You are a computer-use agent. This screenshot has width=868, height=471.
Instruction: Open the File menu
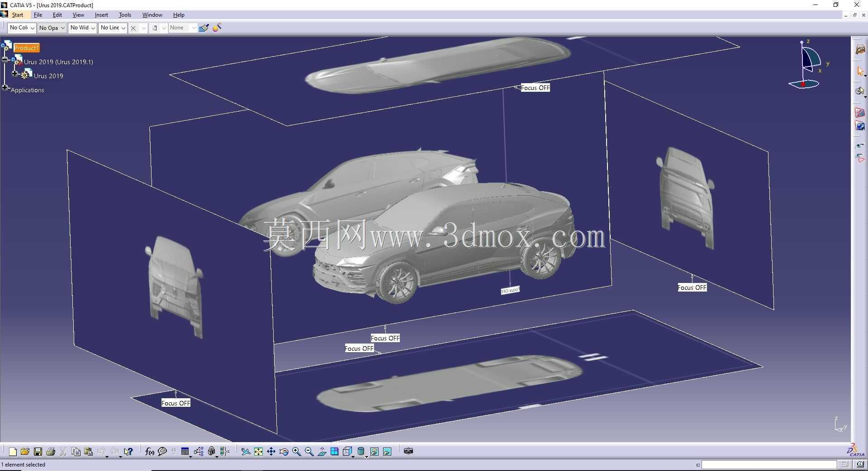tap(38, 15)
